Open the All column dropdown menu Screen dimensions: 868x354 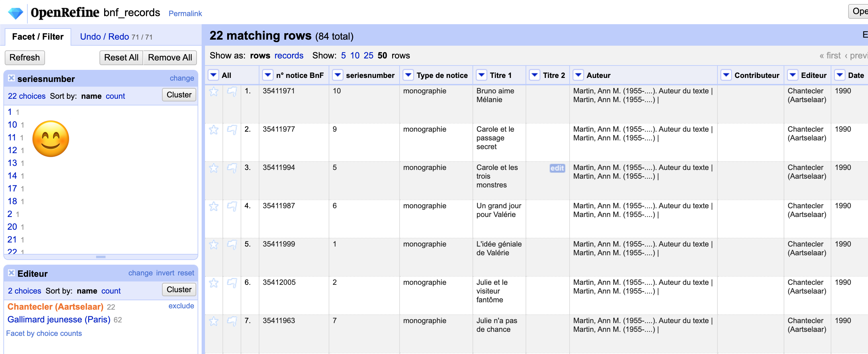(214, 75)
